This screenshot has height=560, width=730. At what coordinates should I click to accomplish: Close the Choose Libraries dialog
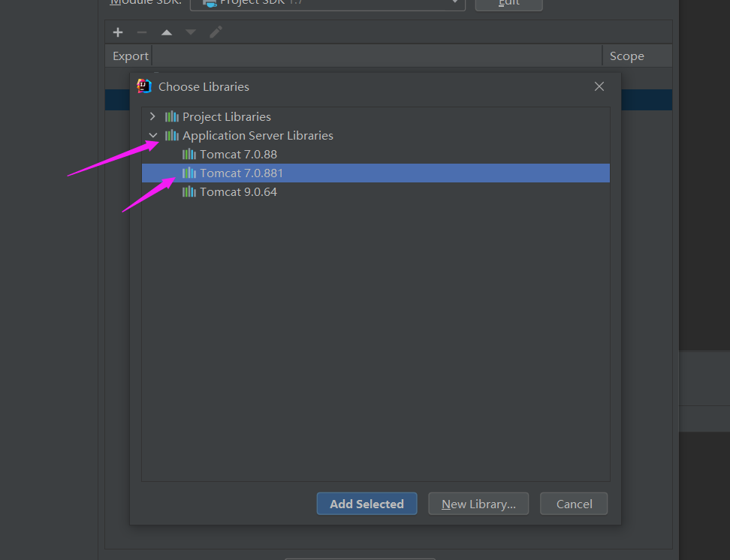pos(599,86)
